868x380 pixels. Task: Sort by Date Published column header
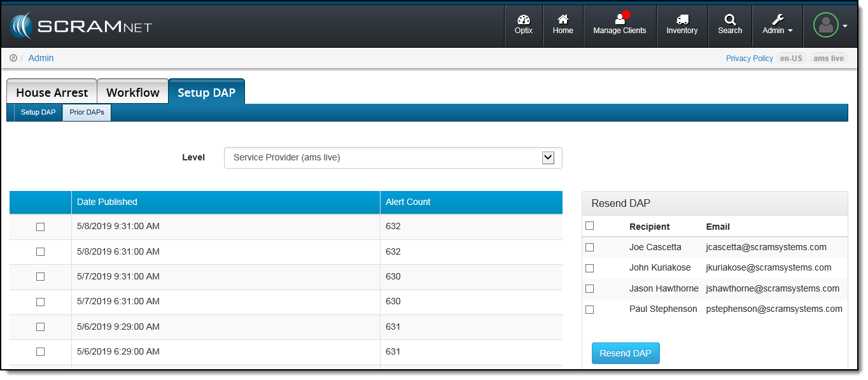107,202
